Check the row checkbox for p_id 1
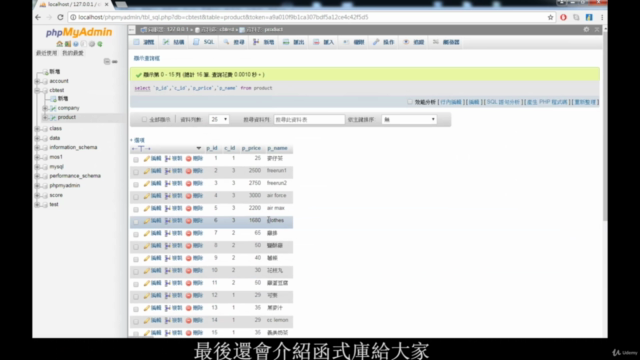This screenshot has width=640, height=360. coord(136,160)
